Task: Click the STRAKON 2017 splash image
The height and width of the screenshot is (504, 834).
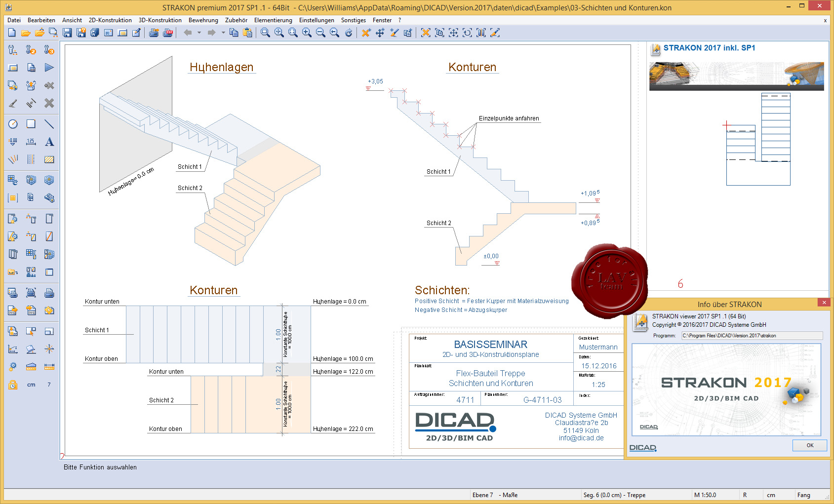Action: coord(726,390)
